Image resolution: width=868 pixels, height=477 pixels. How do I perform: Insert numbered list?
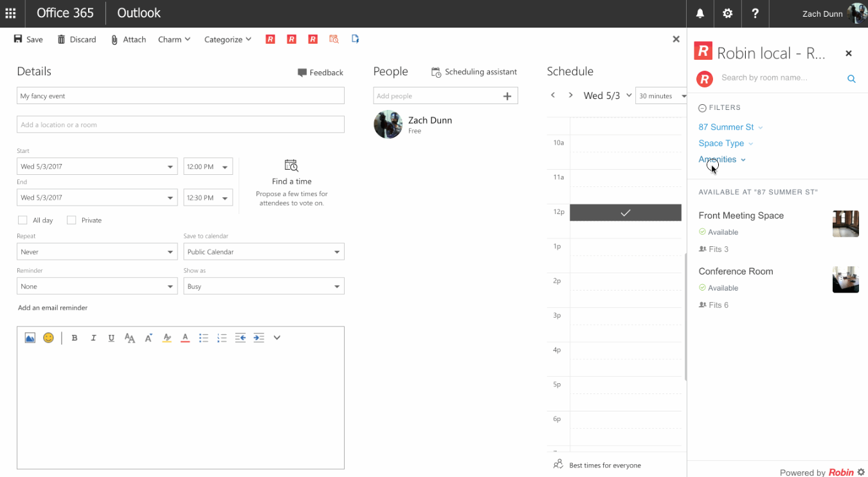[x=222, y=337]
